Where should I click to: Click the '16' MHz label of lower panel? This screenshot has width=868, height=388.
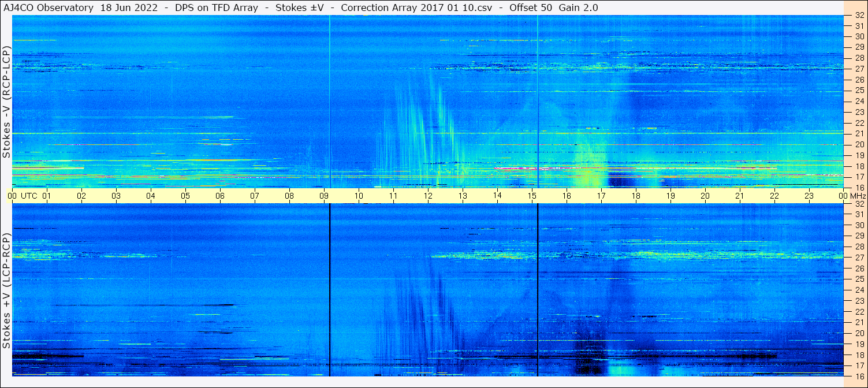[x=859, y=376]
